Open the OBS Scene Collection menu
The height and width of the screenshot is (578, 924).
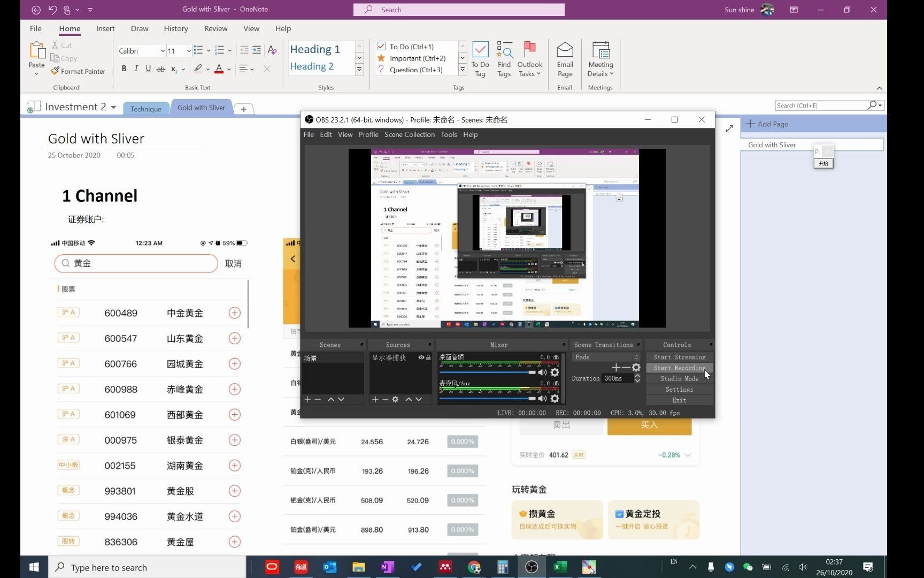[410, 134]
